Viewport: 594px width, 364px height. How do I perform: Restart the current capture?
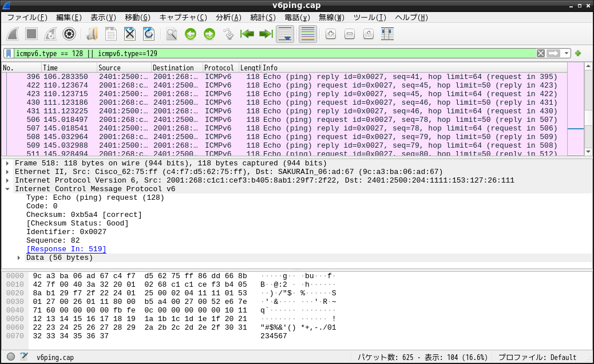point(50,34)
